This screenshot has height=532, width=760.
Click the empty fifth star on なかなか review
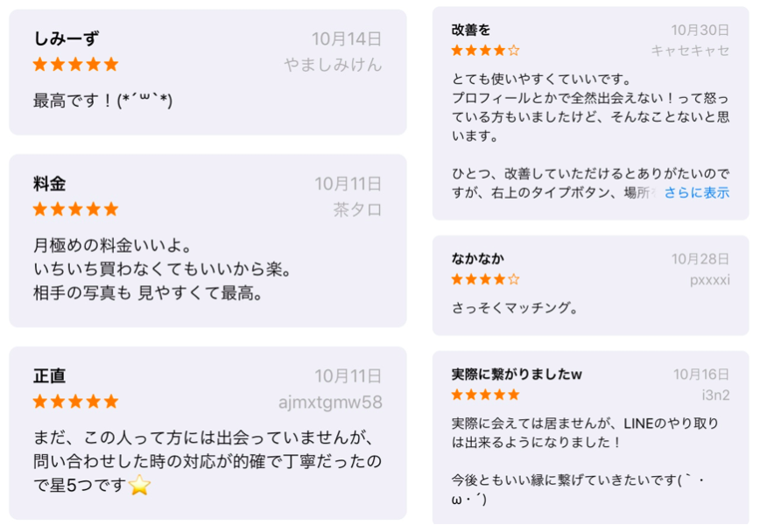pos(514,279)
